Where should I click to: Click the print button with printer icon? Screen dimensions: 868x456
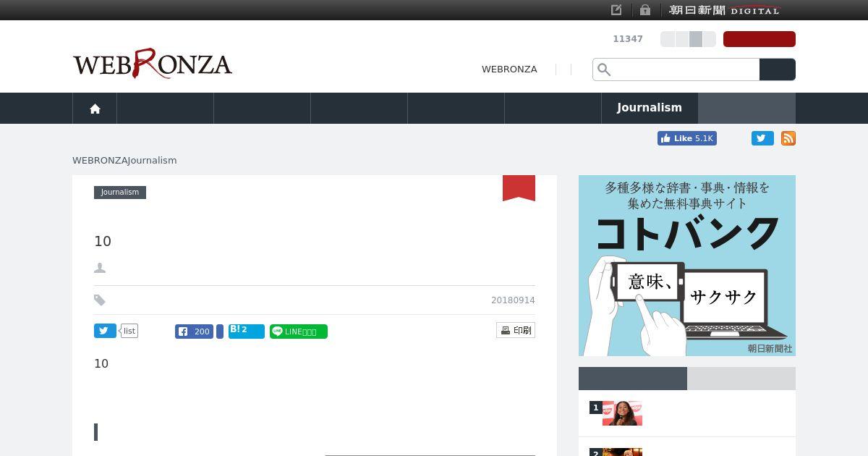[x=516, y=330]
